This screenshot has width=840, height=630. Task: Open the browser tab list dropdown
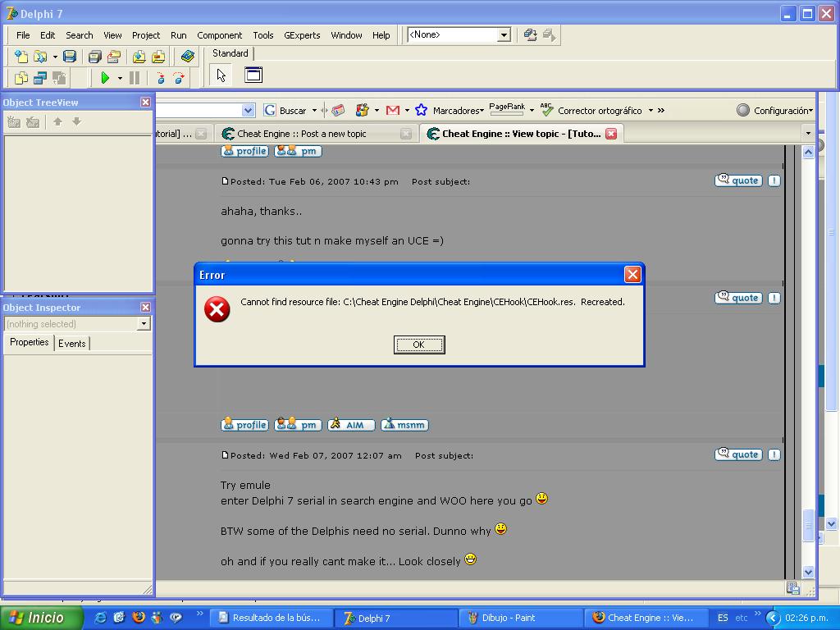point(808,134)
